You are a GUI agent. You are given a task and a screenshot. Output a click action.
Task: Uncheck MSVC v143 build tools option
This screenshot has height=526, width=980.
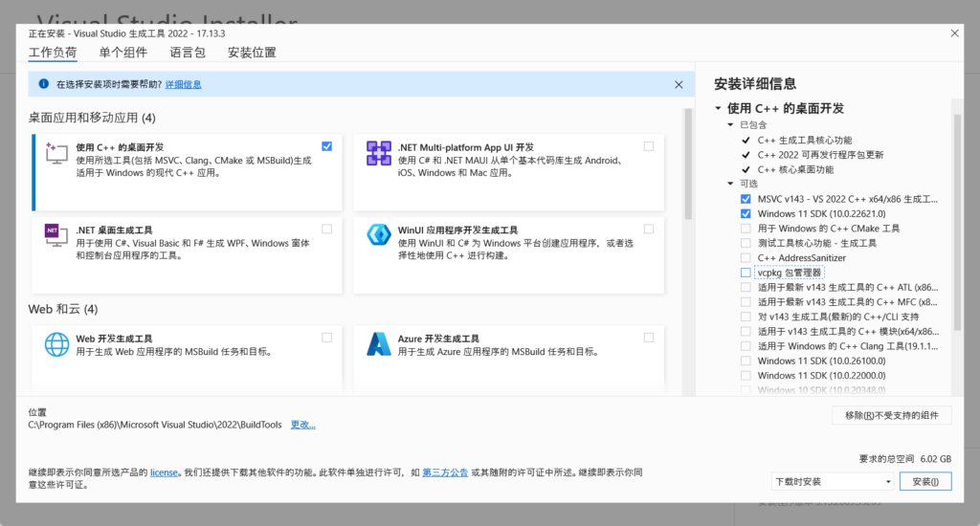(746, 199)
